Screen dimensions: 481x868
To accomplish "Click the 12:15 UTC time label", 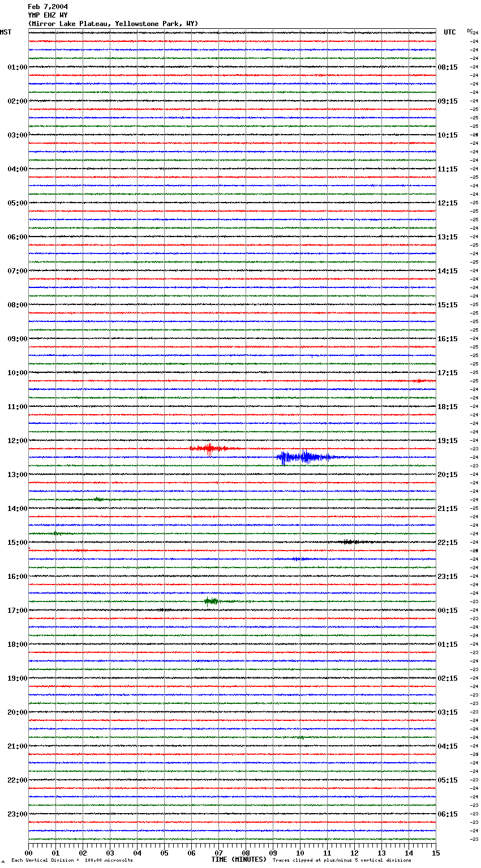I will tap(448, 203).
